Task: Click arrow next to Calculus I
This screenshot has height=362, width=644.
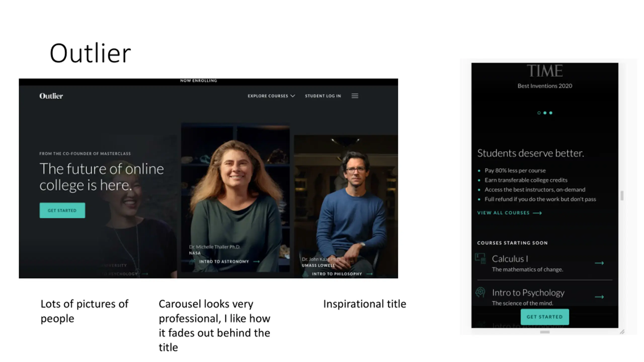Action: [x=599, y=263]
